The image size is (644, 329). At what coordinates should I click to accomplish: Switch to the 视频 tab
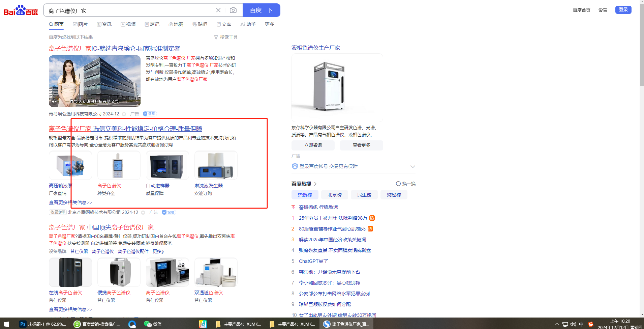[x=128, y=24]
